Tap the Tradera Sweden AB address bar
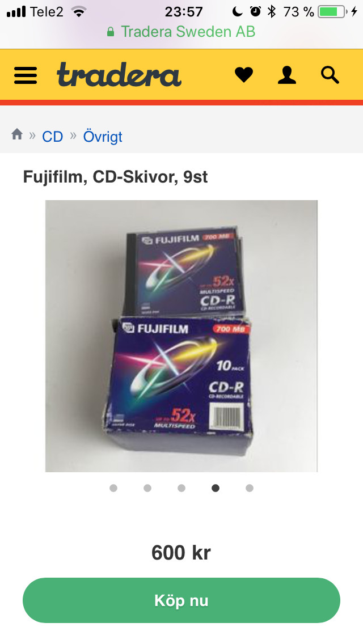This screenshot has height=644, width=363. pyautogui.click(x=181, y=32)
